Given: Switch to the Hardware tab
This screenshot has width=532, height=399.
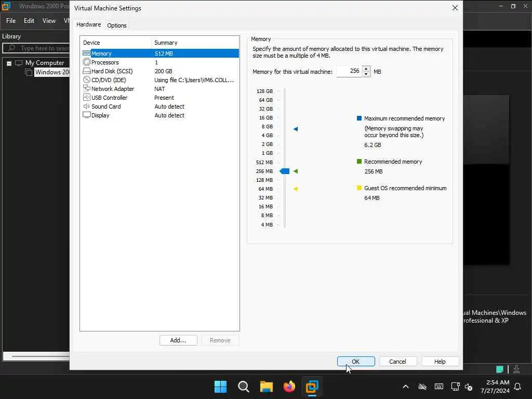Looking at the screenshot, I should click(x=88, y=24).
